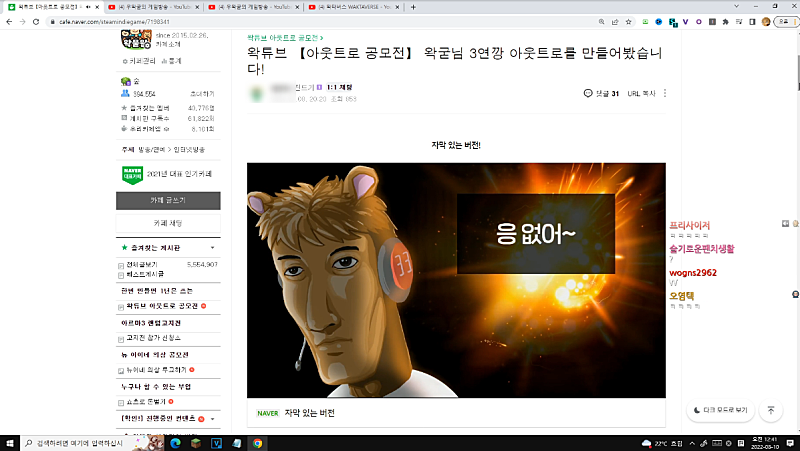800x451 pixels.
Task: Launch Microsoft Edge from taskbar
Action: (x=175, y=443)
